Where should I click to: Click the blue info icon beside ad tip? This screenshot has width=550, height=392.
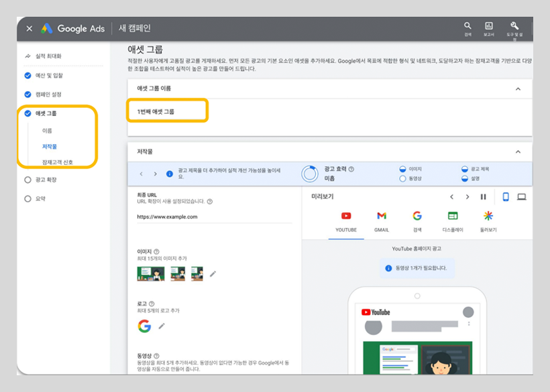(x=170, y=174)
